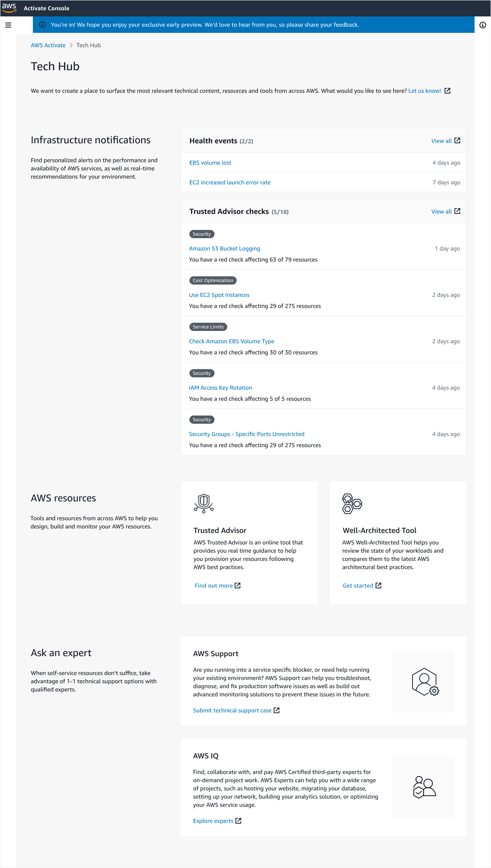
Task: Click the AWS logo in header
Action: [9, 7]
